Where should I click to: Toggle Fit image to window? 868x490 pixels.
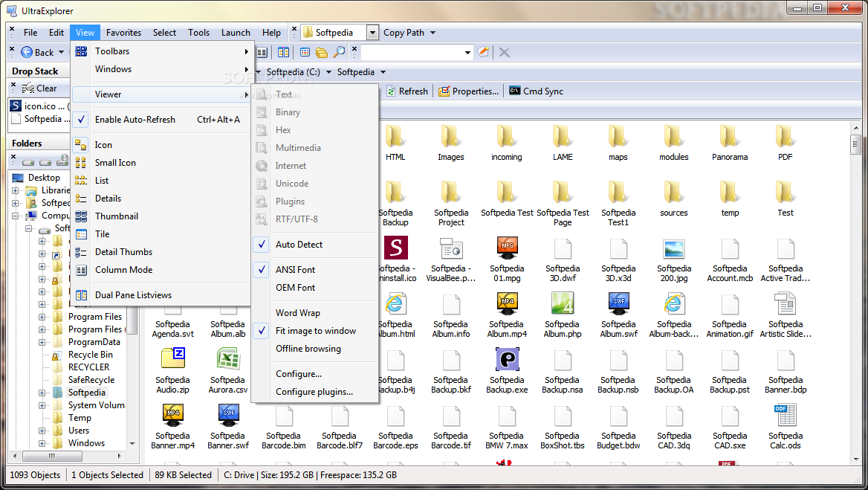click(315, 331)
